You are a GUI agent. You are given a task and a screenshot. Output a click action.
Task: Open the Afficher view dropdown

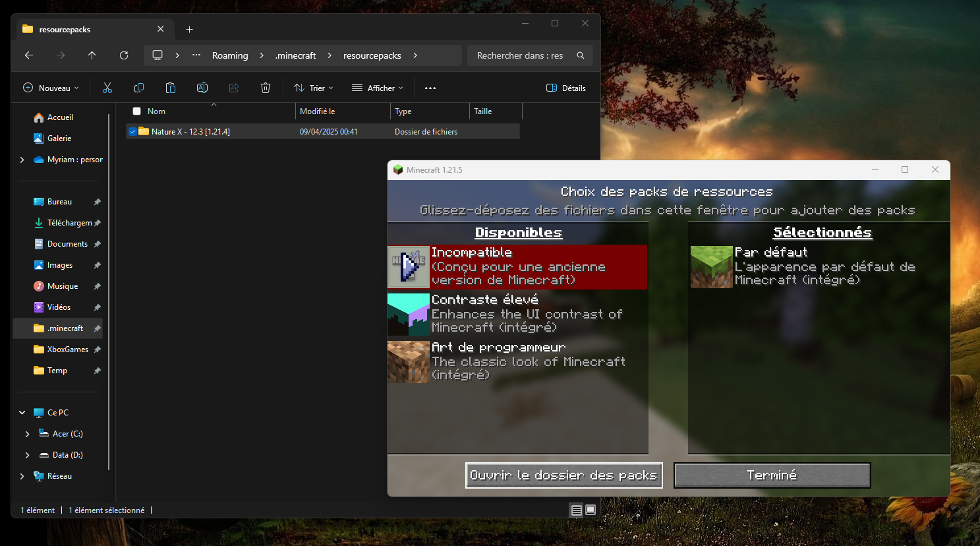[x=378, y=88]
